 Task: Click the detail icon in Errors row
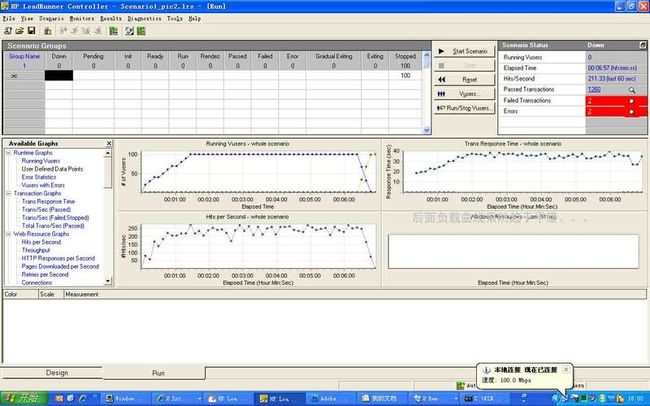[631, 112]
